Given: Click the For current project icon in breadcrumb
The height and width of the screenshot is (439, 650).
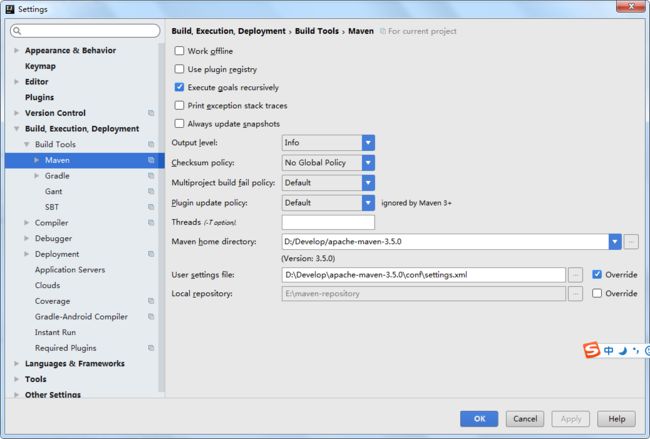Looking at the screenshot, I should click(x=383, y=31).
